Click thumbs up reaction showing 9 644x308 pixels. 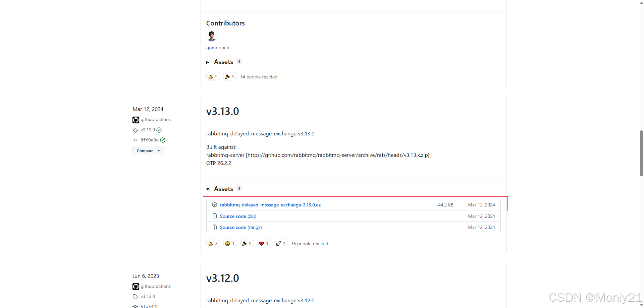[213, 77]
